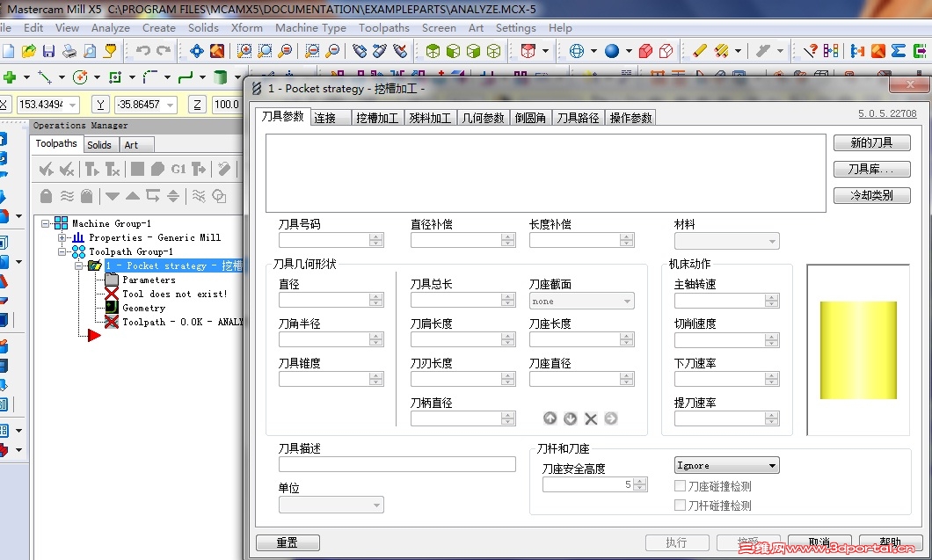This screenshot has height=560, width=932.
Task: Click the 刀具号码 stepper arrows
Action: [x=375, y=240]
